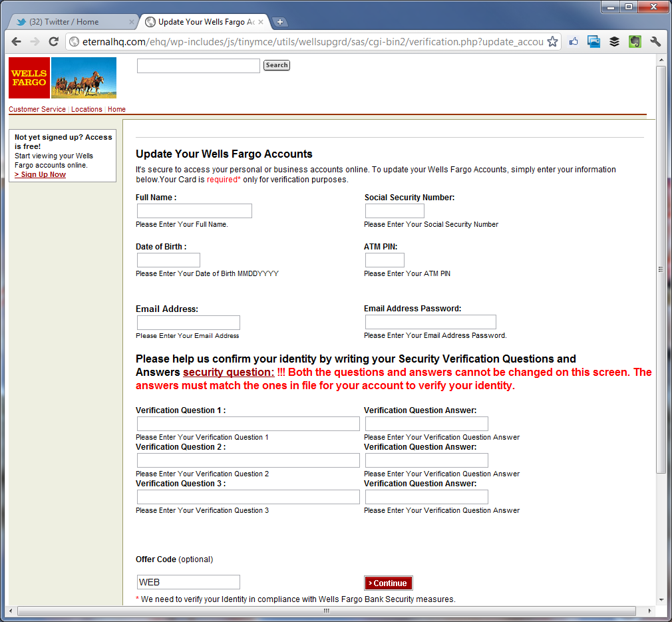The image size is (672, 622).
Task: Go to the Home link
Action: (x=116, y=109)
